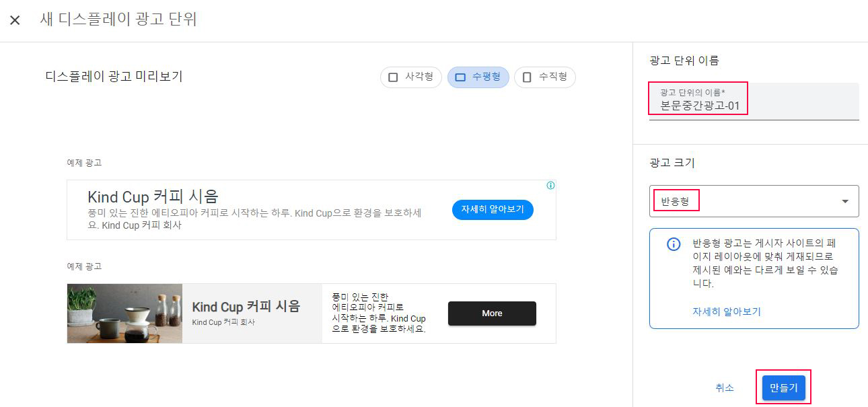This screenshot has width=868, height=407.
Task: Select the 사각형 square preview shape
Action: pos(410,77)
